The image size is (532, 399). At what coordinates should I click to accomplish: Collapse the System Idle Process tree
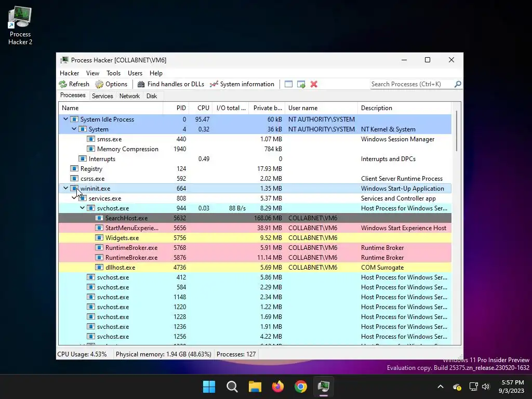66,119
